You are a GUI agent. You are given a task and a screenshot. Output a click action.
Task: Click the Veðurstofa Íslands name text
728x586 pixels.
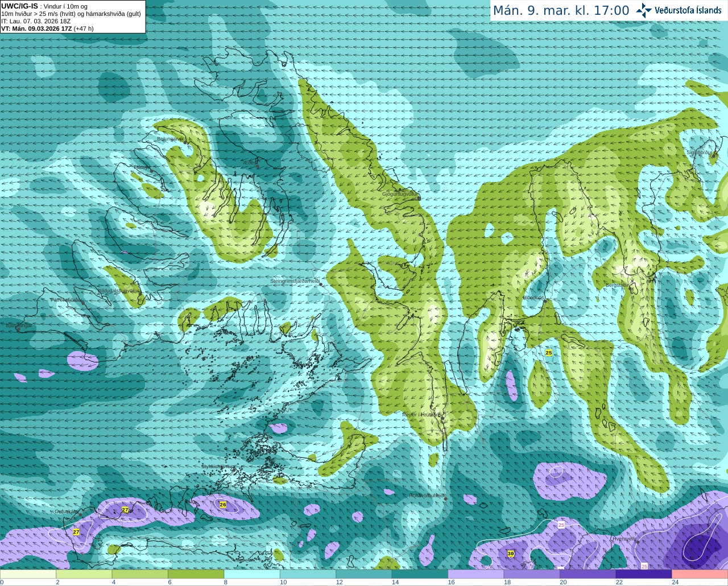click(x=688, y=10)
